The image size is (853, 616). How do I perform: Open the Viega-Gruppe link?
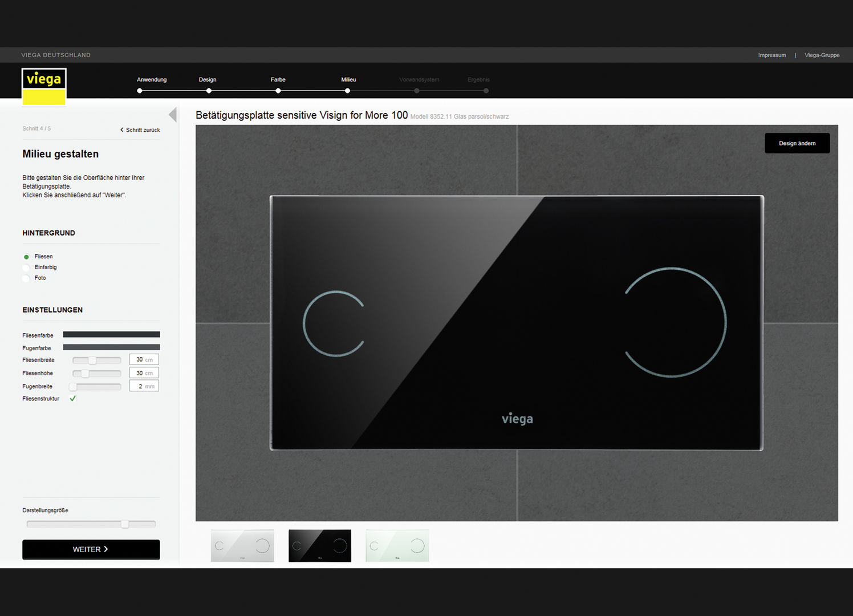coord(822,55)
